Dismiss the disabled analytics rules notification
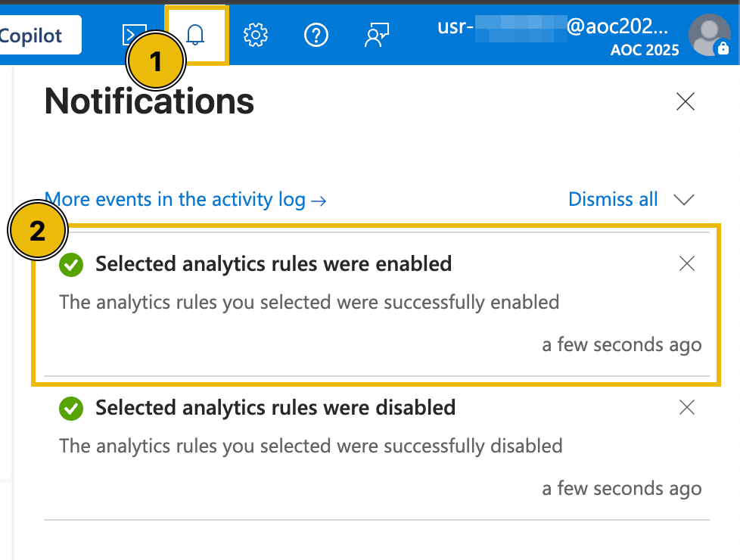The image size is (740, 560). [686, 407]
